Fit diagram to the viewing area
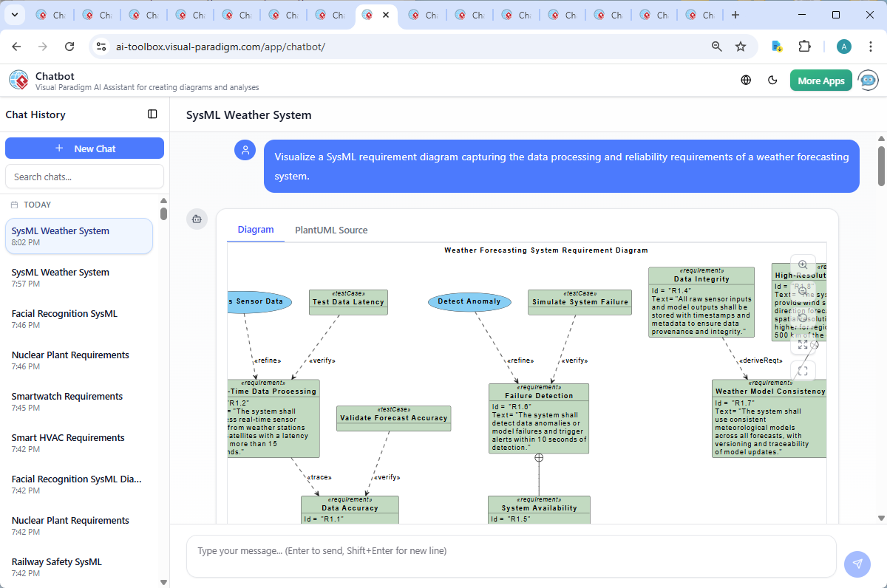The image size is (887, 588). click(803, 344)
